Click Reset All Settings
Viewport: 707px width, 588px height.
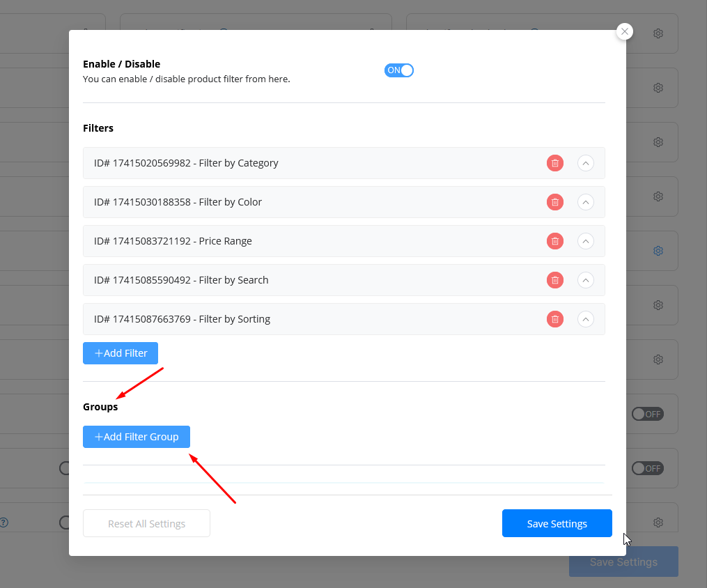point(146,523)
